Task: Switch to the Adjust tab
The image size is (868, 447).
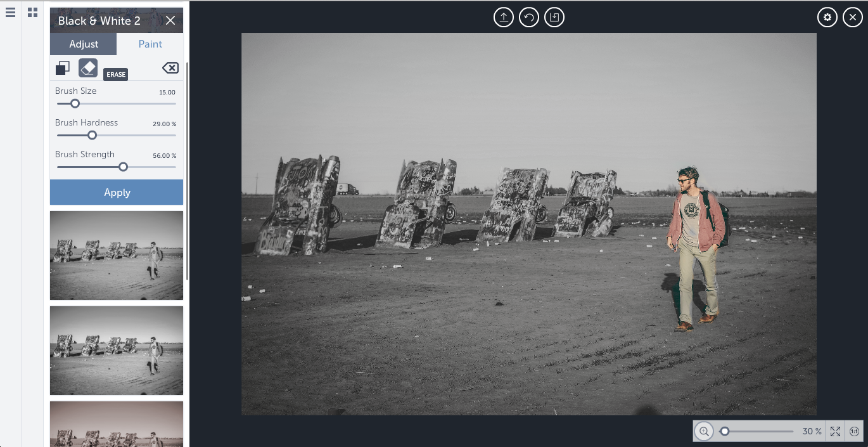Action: pos(84,44)
